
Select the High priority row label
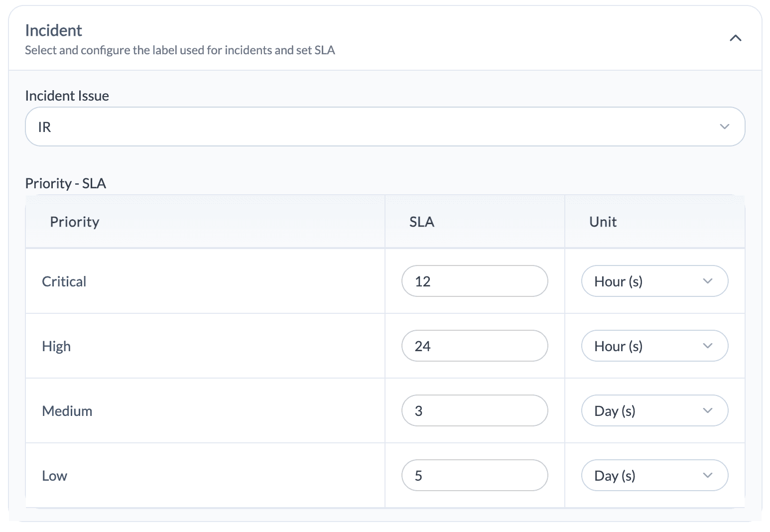pyautogui.click(x=56, y=347)
